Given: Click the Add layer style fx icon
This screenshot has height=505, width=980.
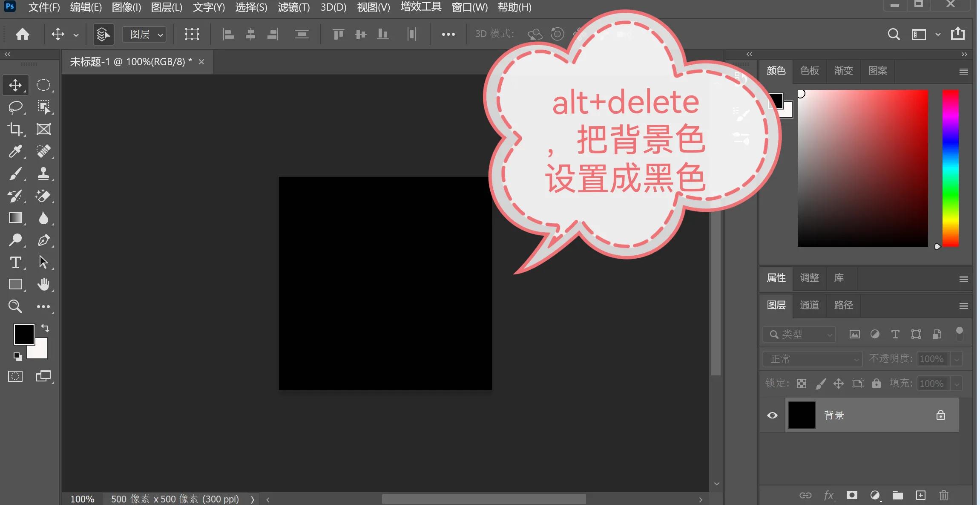Looking at the screenshot, I should click(829, 495).
